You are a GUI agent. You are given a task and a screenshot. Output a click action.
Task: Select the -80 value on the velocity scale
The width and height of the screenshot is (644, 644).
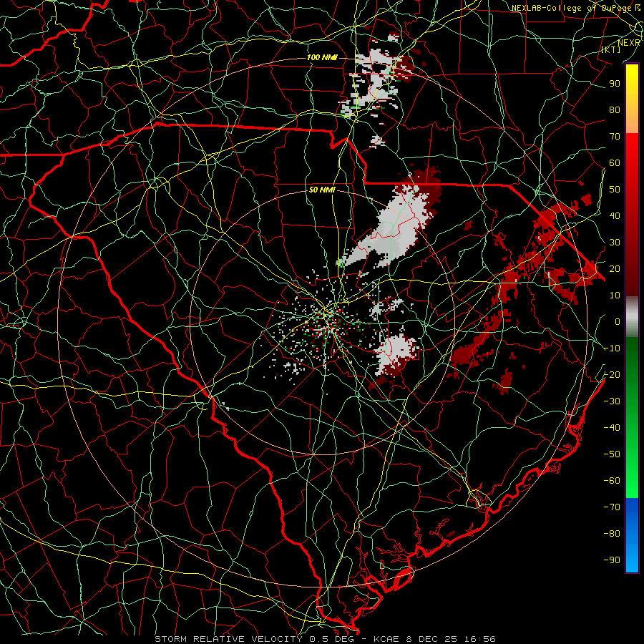(612, 534)
